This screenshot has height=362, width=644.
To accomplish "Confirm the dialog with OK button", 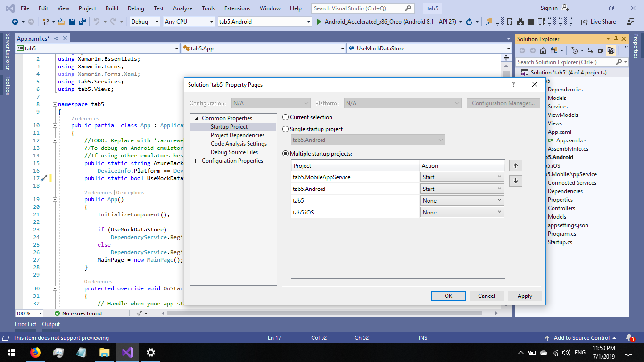I will tap(448, 296).
